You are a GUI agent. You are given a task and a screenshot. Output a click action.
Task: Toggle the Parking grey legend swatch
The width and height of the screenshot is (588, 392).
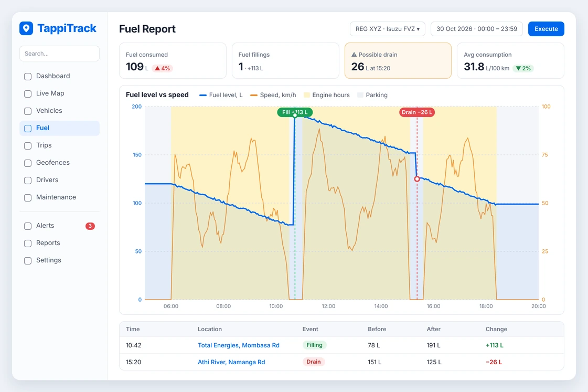tap(360, 96)
